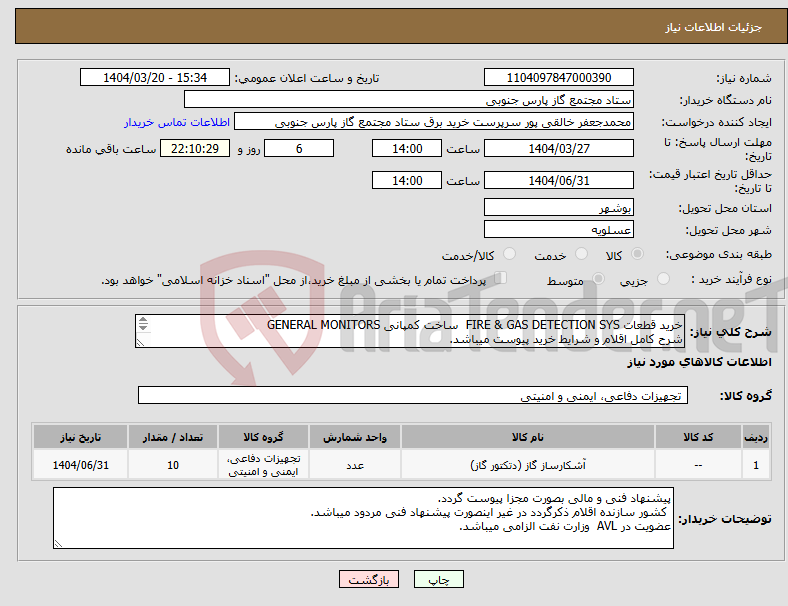The height and width of the screenshot is (606, 788).
Task: Click the price validity date 1404/06/31 field
Action: coord(558,180)
